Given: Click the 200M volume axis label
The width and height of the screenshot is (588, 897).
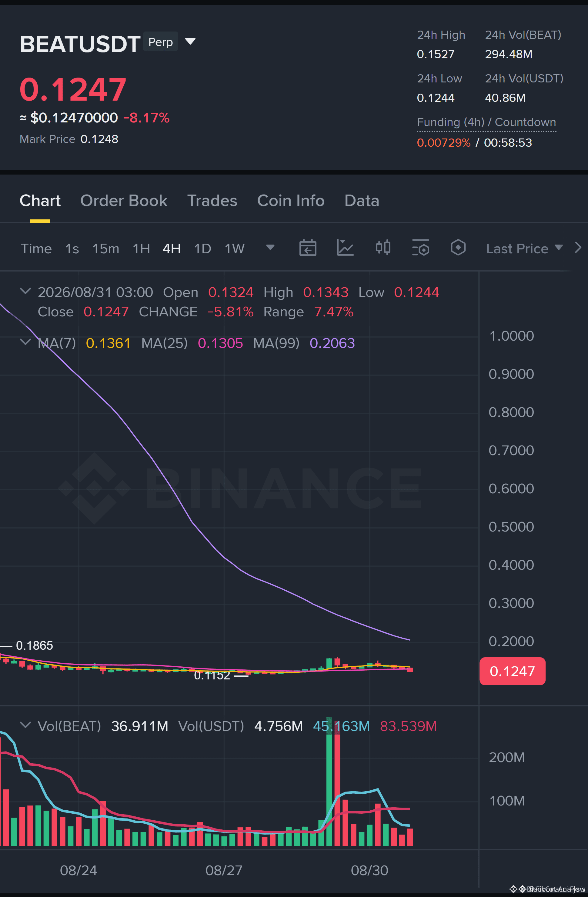Looking at the screenshot, I should tap(506, 757).
